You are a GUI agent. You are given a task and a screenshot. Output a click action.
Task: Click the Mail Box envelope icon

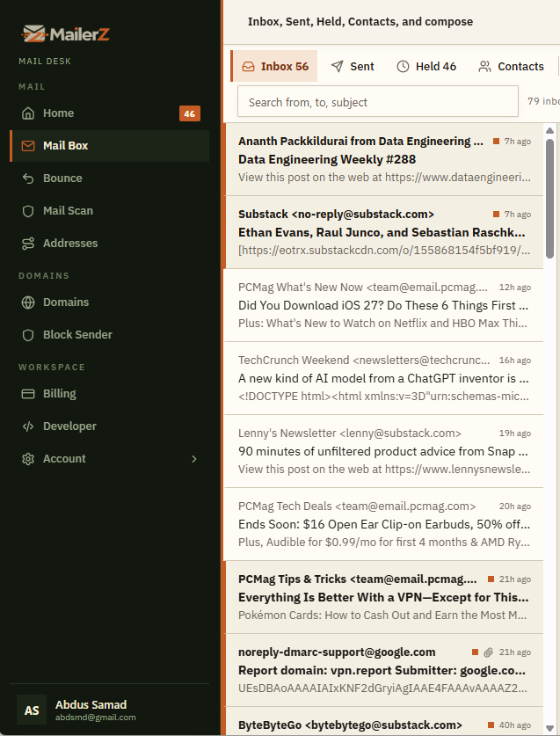pyautogui.click(x=28, y=146)
